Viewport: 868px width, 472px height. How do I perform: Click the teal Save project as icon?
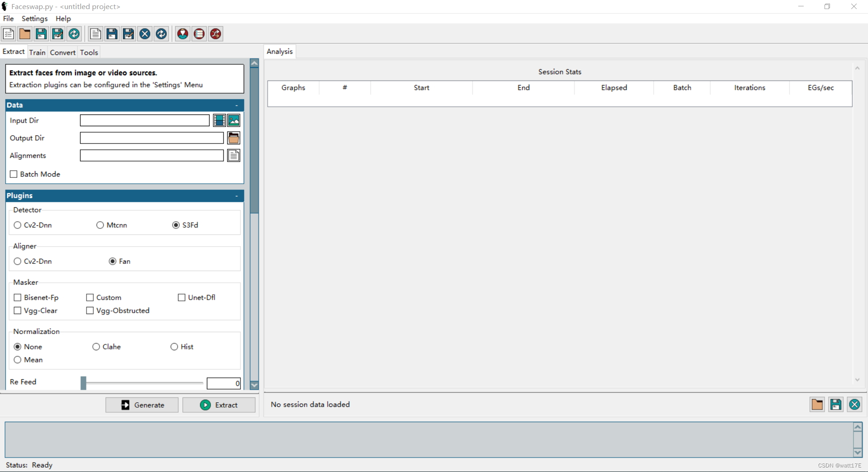point(58,34)
